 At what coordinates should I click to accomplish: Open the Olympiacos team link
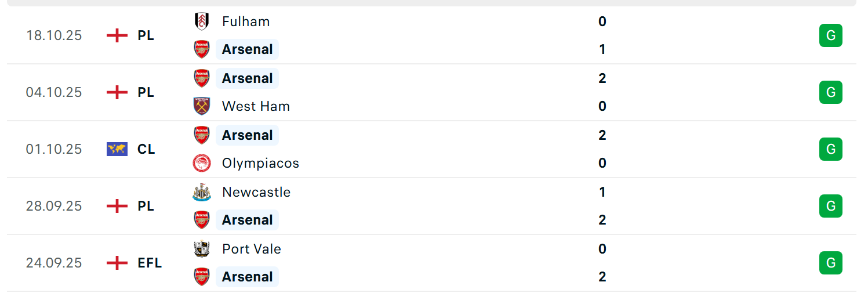click(x=260, y=163)
